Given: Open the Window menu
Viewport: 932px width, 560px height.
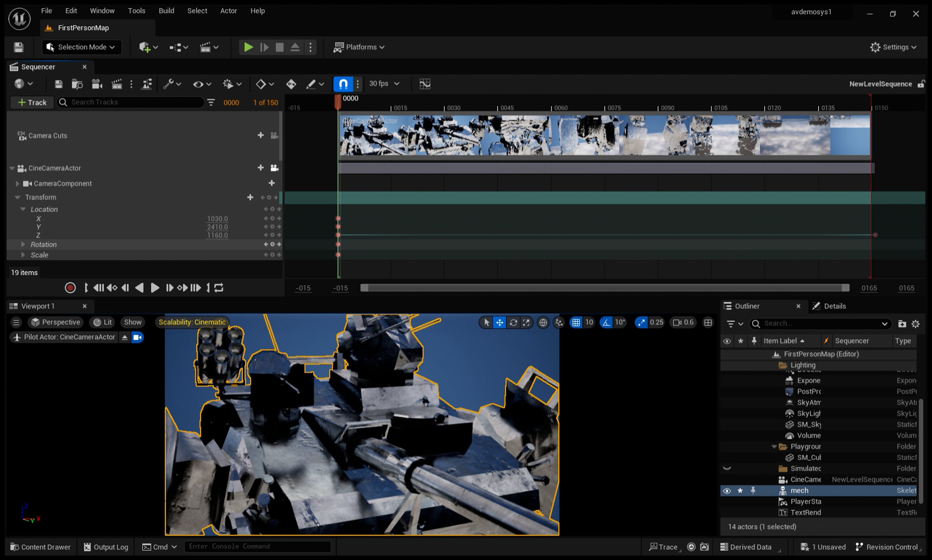Looking at the screenshot, I should 102,10.
